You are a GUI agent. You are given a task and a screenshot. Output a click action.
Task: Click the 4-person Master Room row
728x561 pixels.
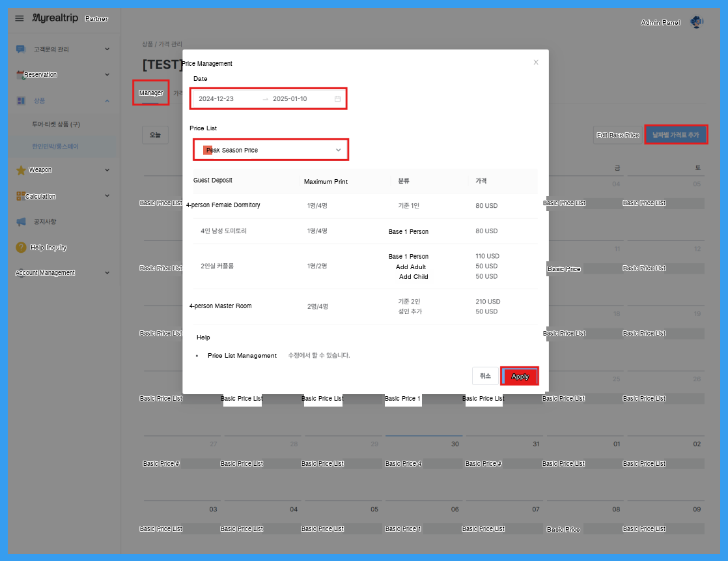point(365,306)
